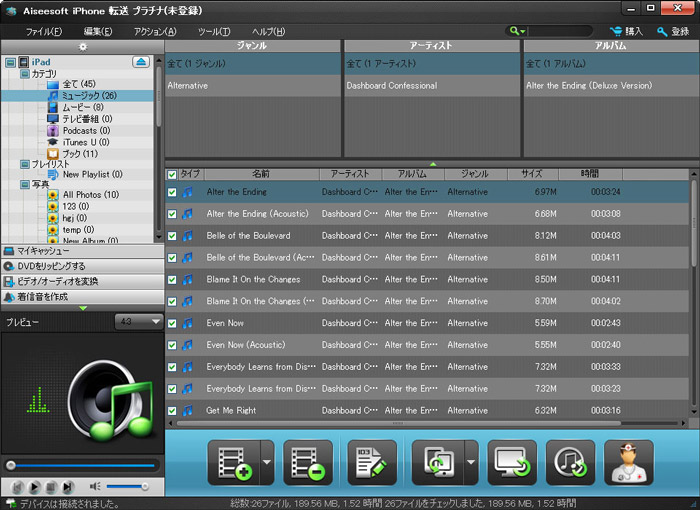Click previous track button in preview
This screenshot has height=510, width=700.
click(x=17, y=487)
